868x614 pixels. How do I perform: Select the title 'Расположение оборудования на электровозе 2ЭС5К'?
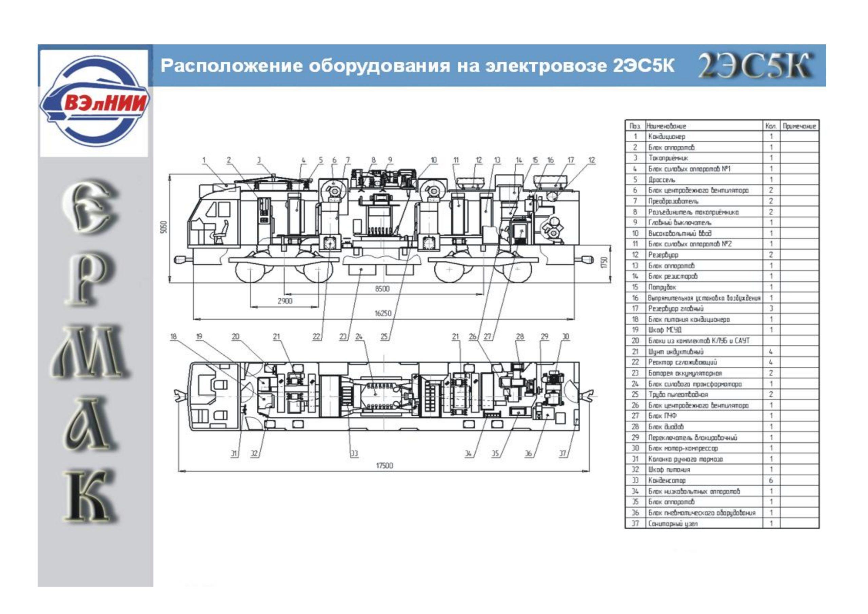tap(417, 66)
